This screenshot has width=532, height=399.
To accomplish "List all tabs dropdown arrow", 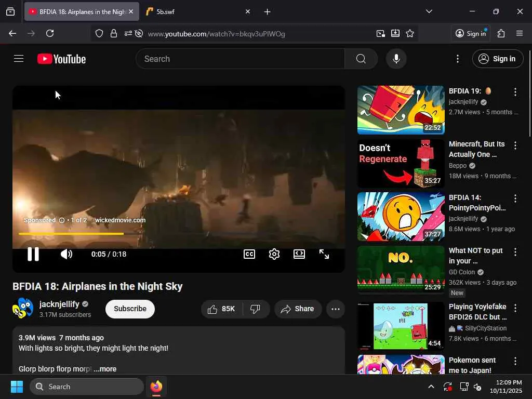I will [x=429, y=11].
